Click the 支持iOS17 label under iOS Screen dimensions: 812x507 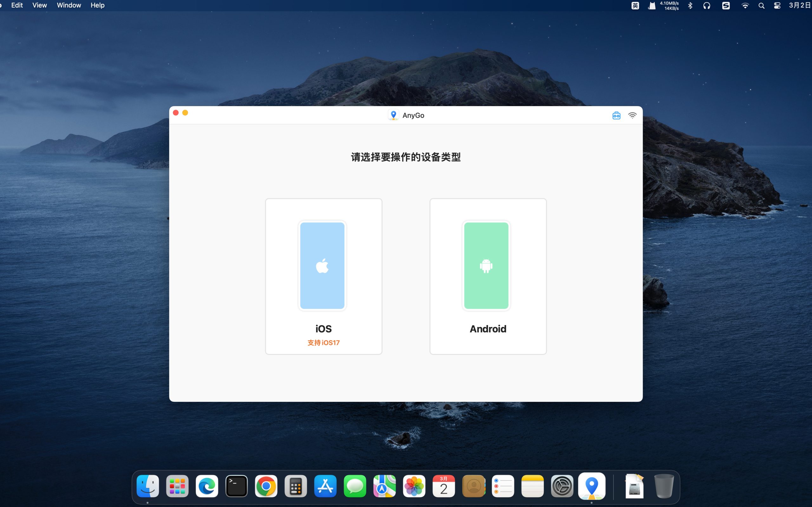point(324,342)
